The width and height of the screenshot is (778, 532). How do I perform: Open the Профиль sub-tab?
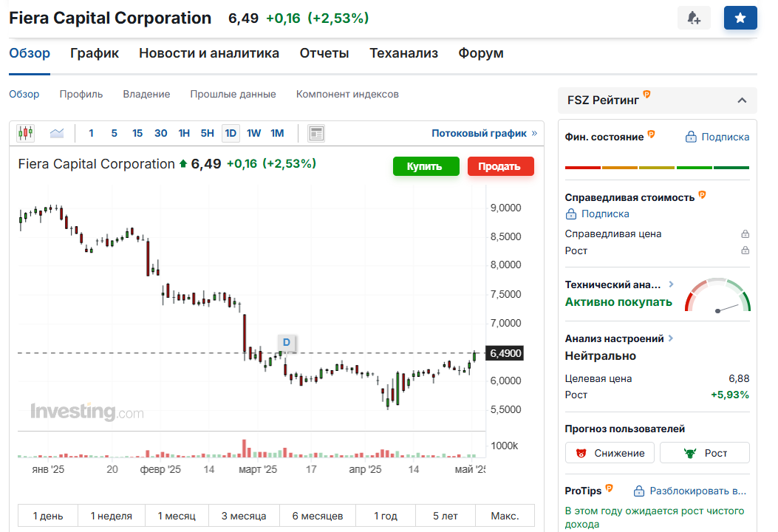point(81,95)
